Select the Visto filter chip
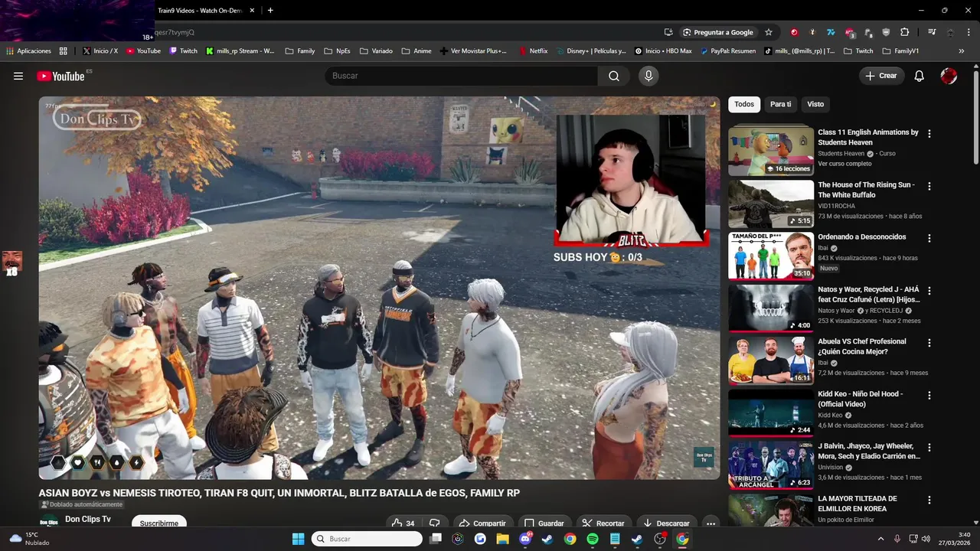 815,104
